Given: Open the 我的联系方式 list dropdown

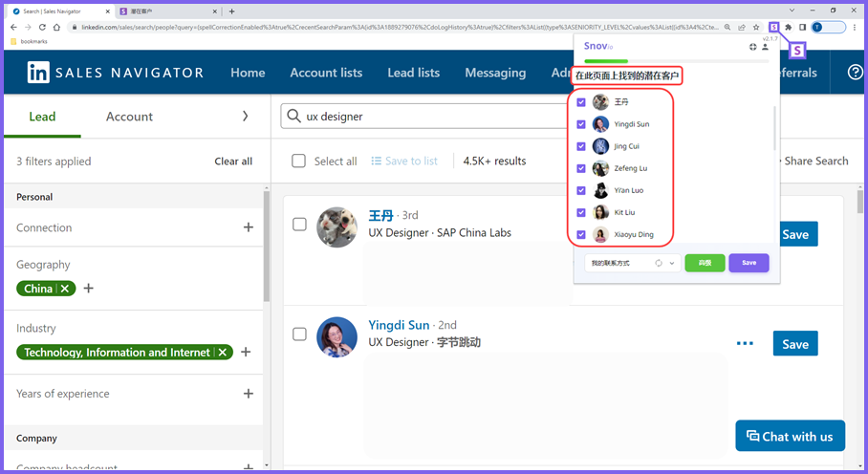Looking at the screenshot, I should [633, 263].
